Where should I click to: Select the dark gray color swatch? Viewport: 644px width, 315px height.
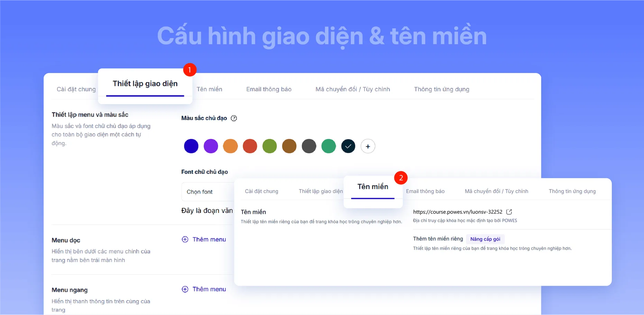click(309, 146)
